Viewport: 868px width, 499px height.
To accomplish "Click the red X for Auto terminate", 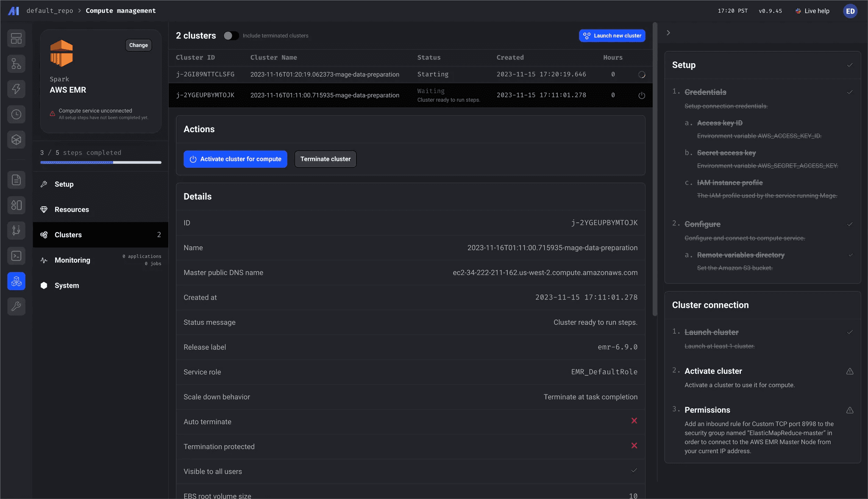I will 634,421.
